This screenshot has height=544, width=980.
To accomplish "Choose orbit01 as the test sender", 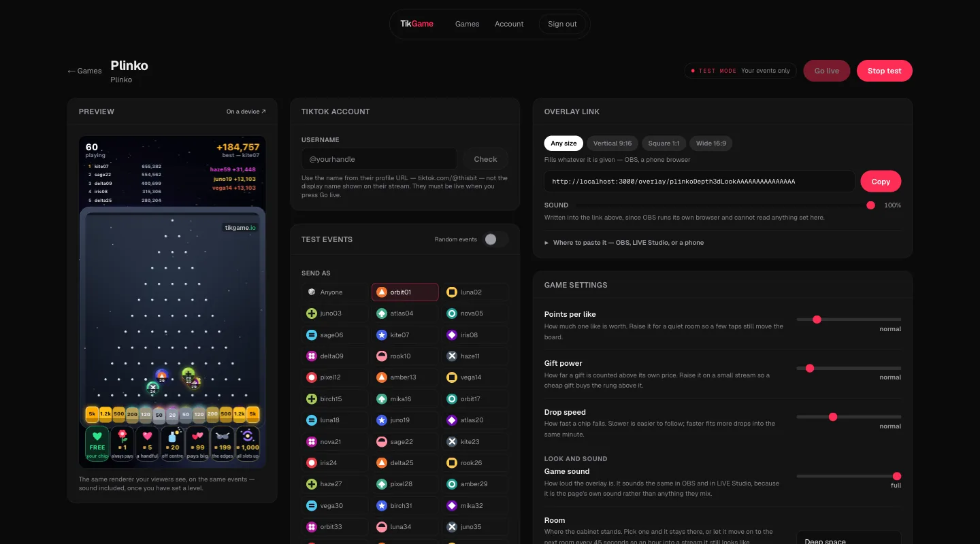I will pos(405,292).
